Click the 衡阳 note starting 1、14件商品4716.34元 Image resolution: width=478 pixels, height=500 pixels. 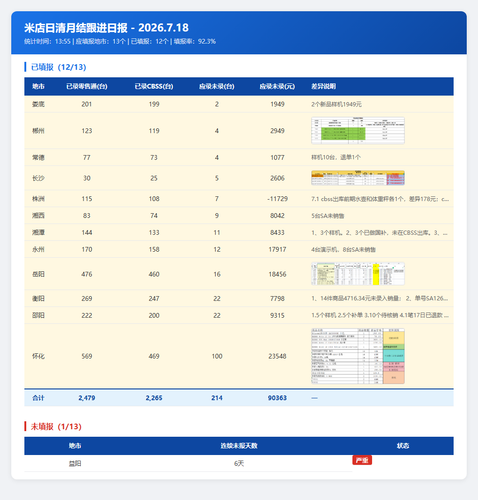click(x=380, y=298)
